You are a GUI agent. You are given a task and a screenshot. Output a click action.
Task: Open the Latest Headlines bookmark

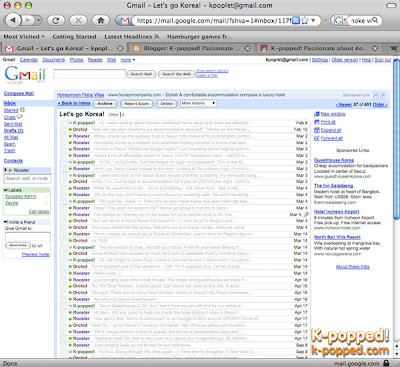pyautogui.click(x=132, y=37)
